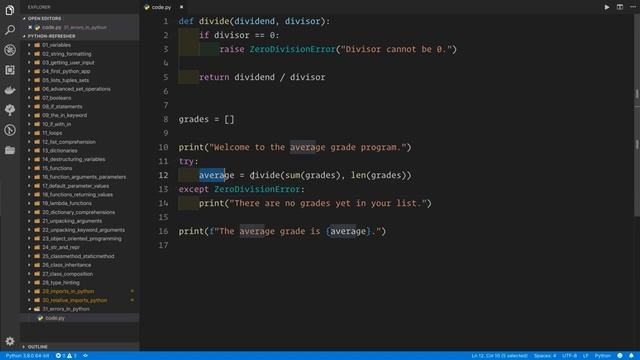
Task: Expand the 23_object_oriented_programming folder
Action: click(82, 239)
